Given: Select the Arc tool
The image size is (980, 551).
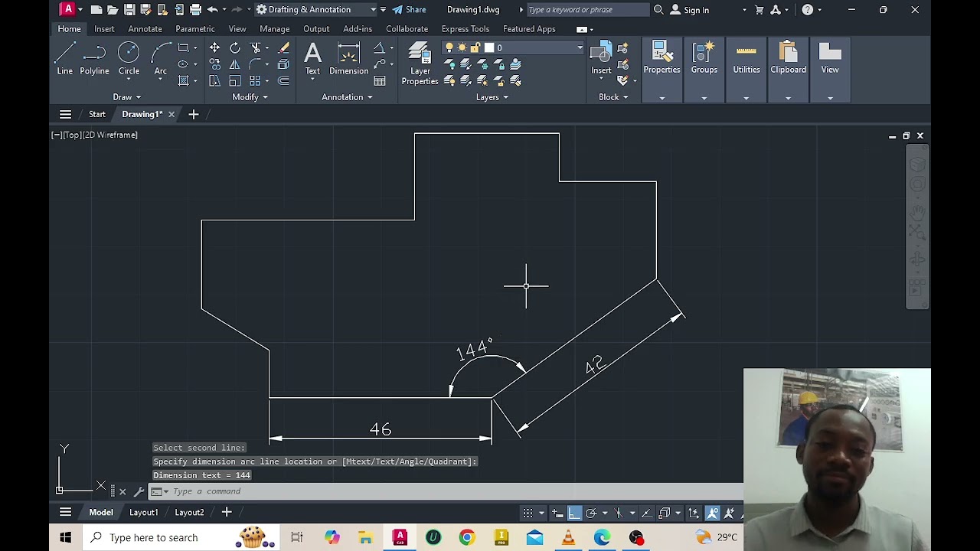Looking at the screenshot, I should [160, 59].
